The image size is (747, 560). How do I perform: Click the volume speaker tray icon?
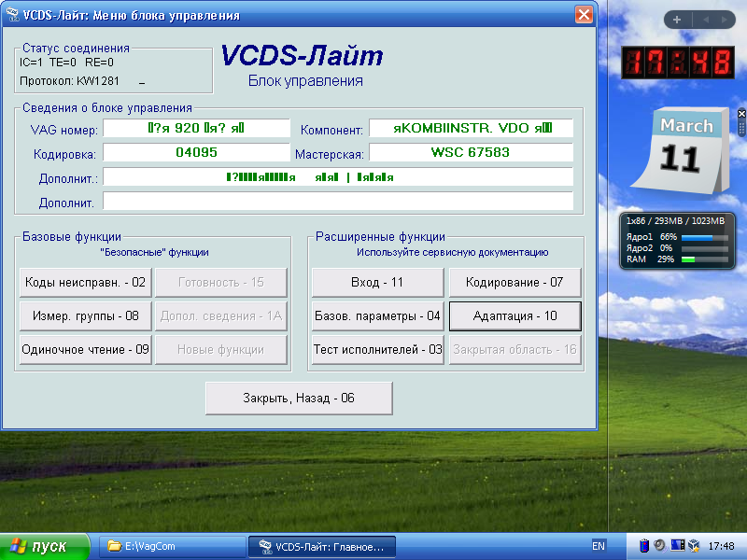(x=660, y=545)
